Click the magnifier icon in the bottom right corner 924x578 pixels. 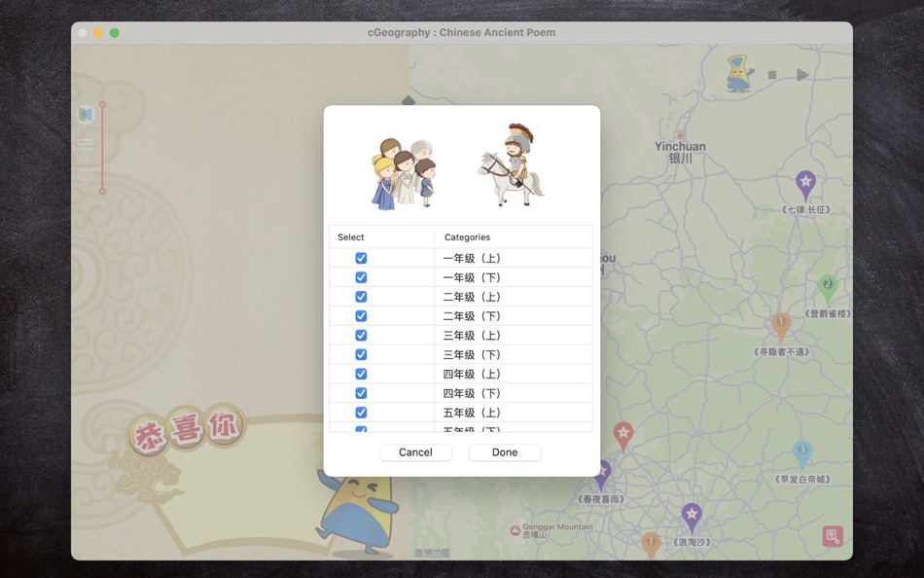(x=832, y=535)
